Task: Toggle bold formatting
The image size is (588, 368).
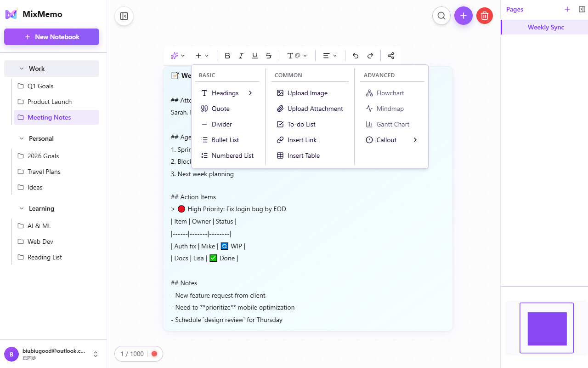Action: (x=227, y=56)
